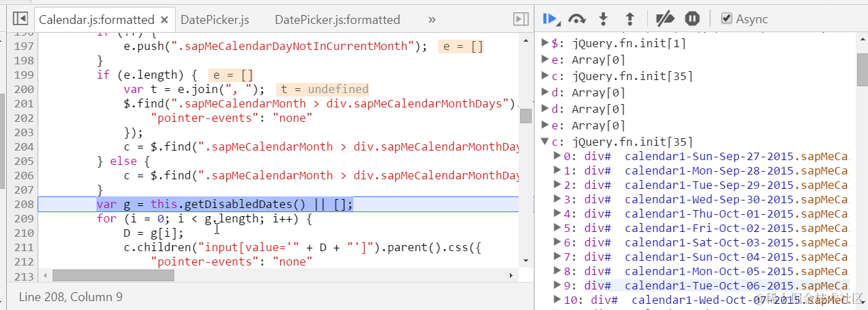Click the code pane scroll-left arrow

46,275
